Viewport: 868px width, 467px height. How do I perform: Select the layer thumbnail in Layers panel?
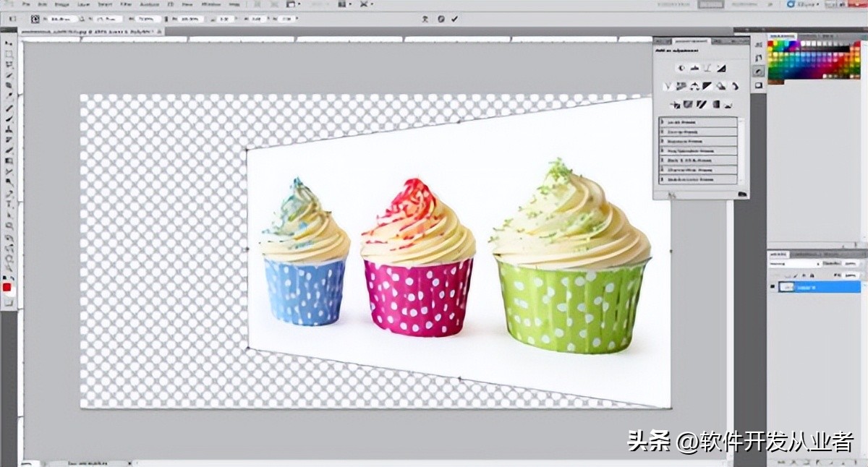pyautogui.click(x=786, y=287)
